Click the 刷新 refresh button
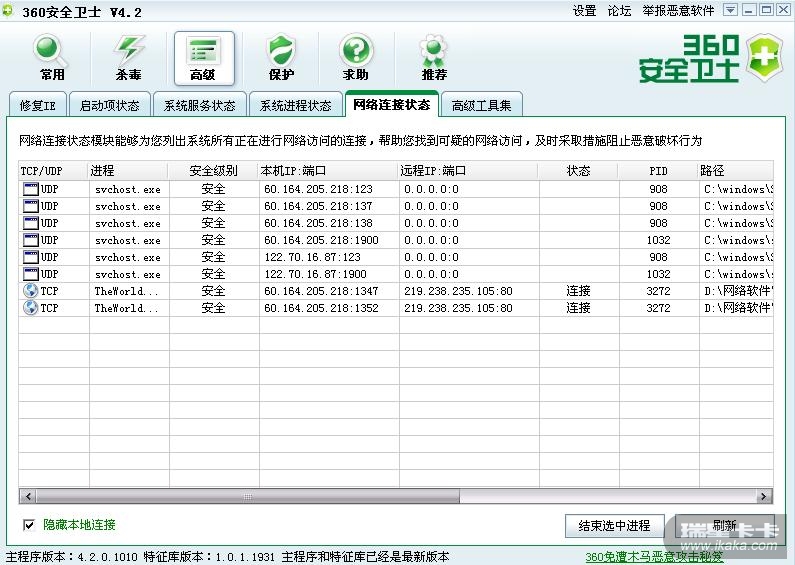 tap(724, 526)
